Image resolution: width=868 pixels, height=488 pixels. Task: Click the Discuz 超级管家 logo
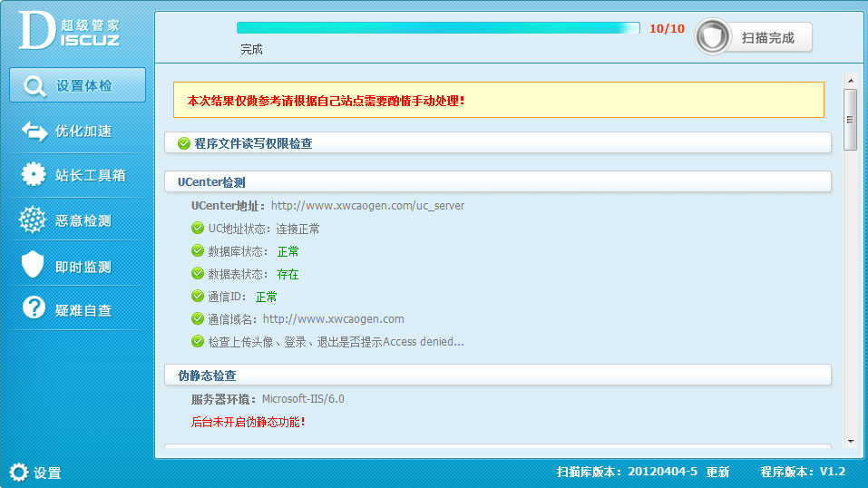coord(69,31)
